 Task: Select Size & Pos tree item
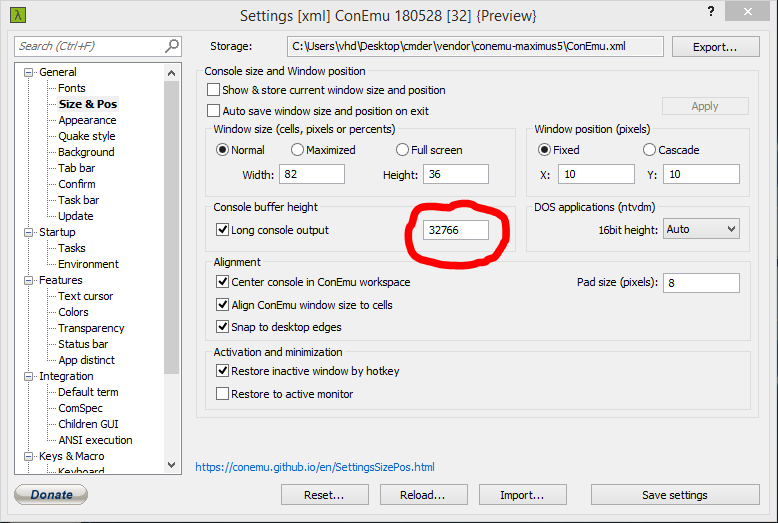coord(88,104)
